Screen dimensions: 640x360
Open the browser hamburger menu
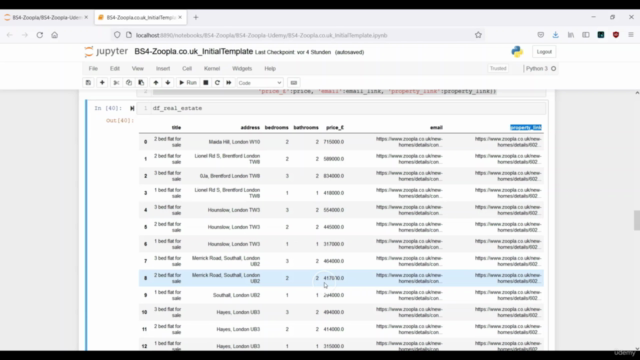[631, 35]
